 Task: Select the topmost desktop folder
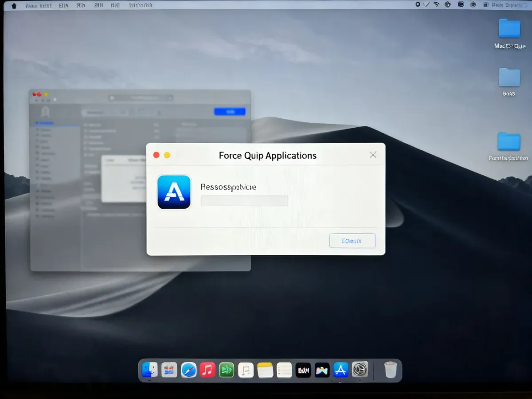[509, 29]
